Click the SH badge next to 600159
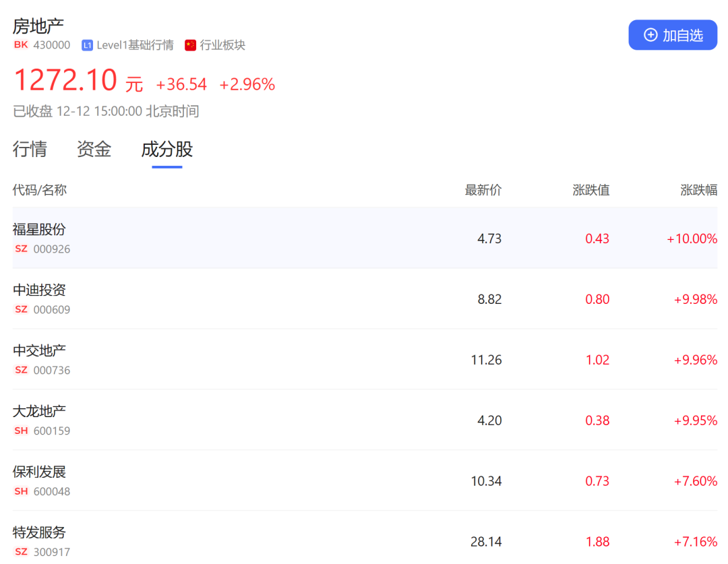This screenshot has height=564, width=728. coord(21,431)
